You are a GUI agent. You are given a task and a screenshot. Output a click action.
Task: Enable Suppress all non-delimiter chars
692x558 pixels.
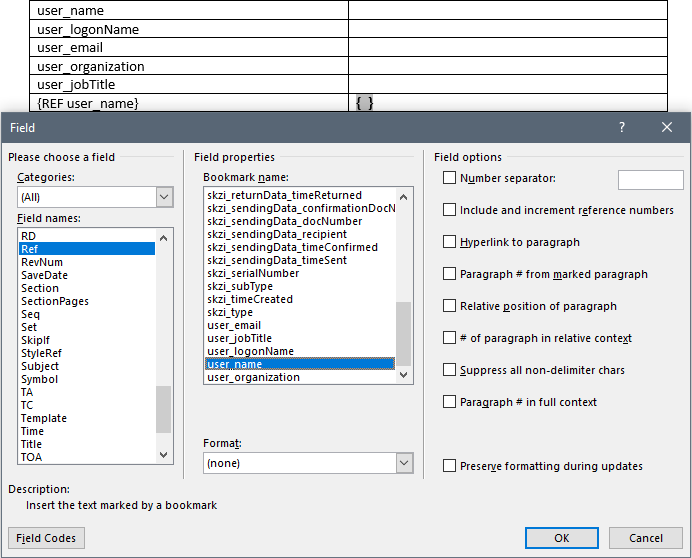(x=450, y=370)
